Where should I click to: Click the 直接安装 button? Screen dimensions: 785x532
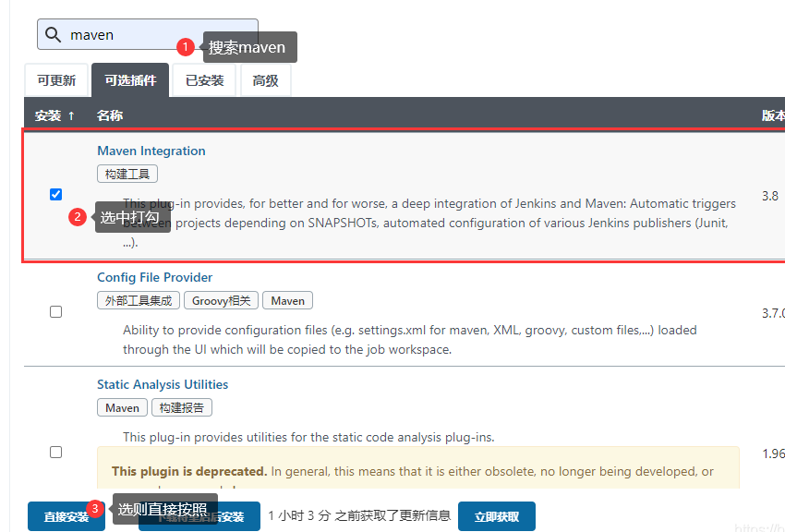click(66, 516)
